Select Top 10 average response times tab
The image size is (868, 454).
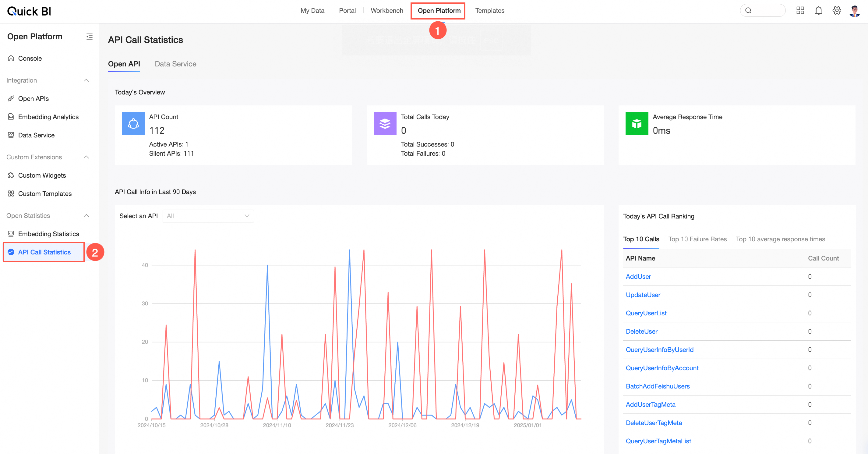tap(780, 239)
